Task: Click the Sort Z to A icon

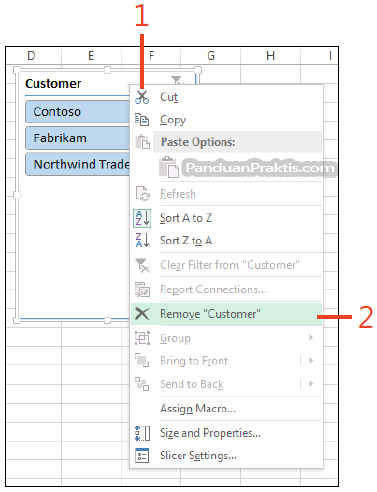Action: point(142,240)
